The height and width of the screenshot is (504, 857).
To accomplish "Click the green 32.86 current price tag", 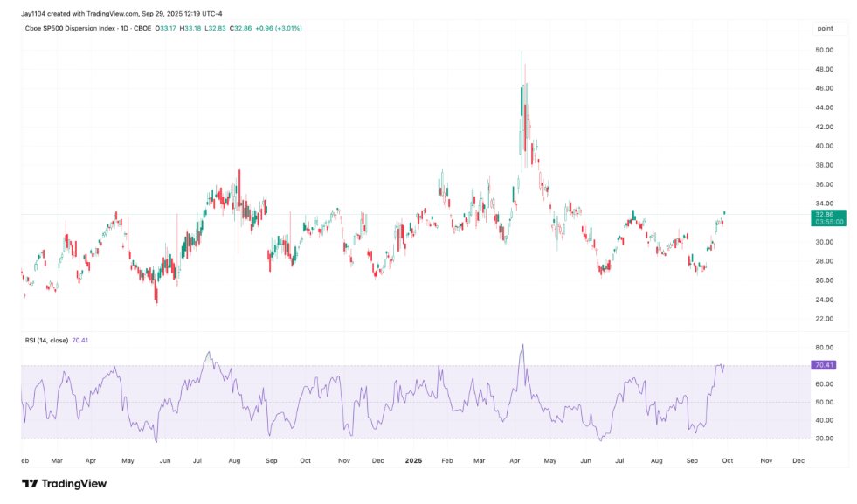I will point(824,213).
